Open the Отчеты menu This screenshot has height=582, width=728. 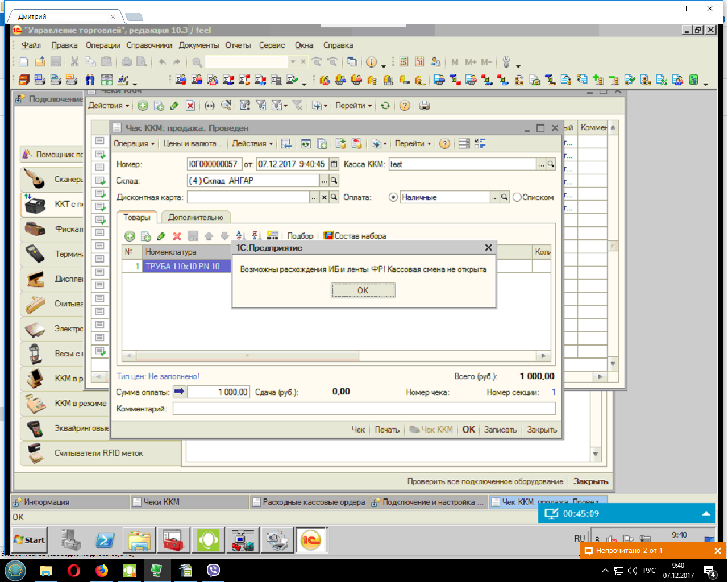[x=238, y=45]
